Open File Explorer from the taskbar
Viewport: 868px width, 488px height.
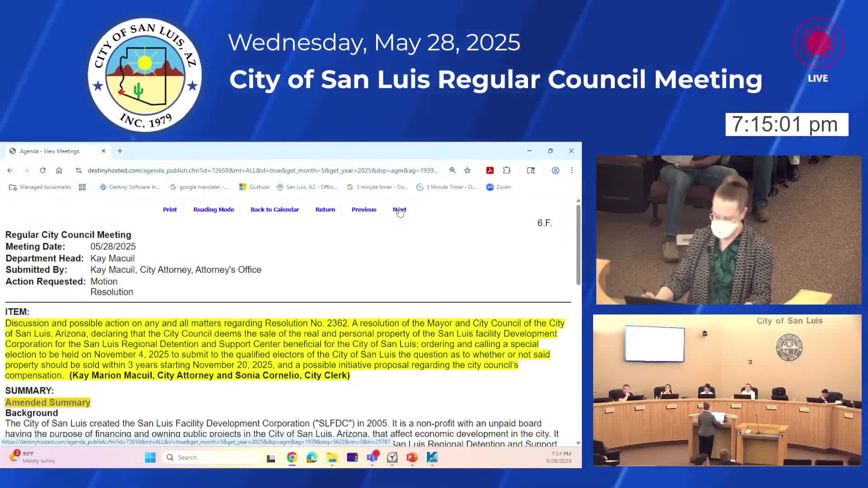coord(332,457)
